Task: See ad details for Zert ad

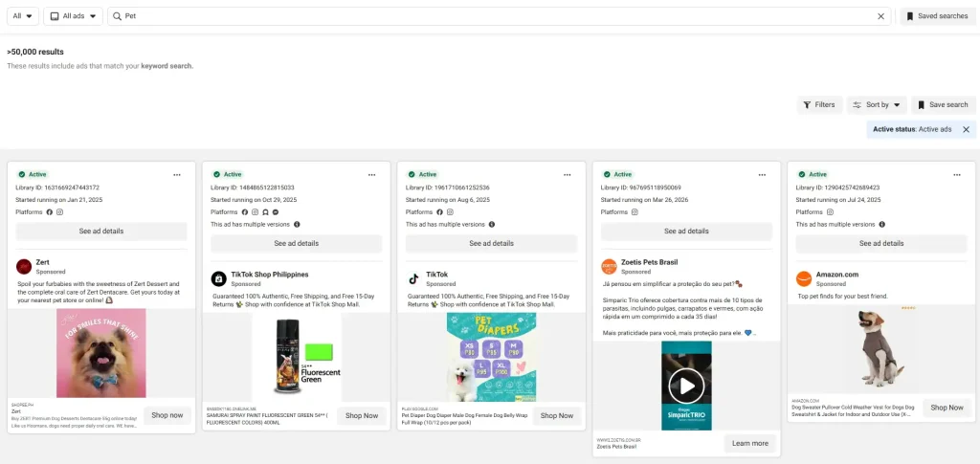Action: [101, 232]
